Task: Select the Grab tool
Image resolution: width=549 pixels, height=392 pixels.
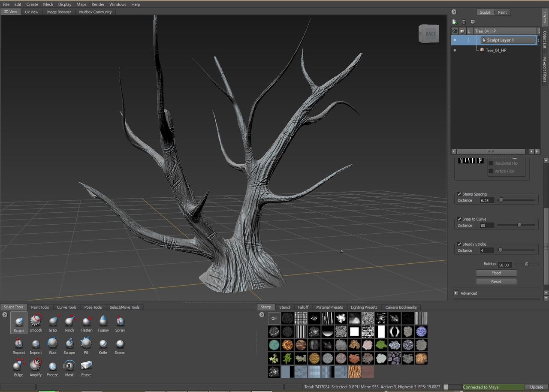Action: tap(53, 323)
